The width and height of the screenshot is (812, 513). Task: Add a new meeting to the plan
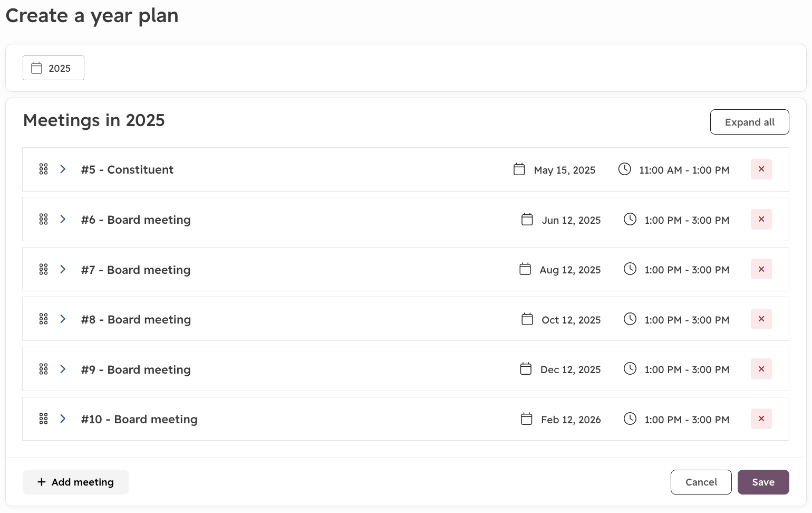75,482
